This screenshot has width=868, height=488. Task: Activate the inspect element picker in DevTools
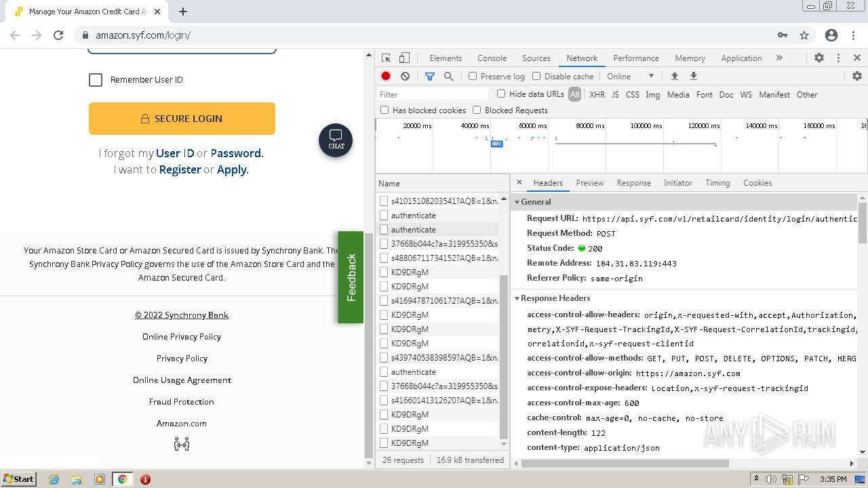click(x=387, y=58)
